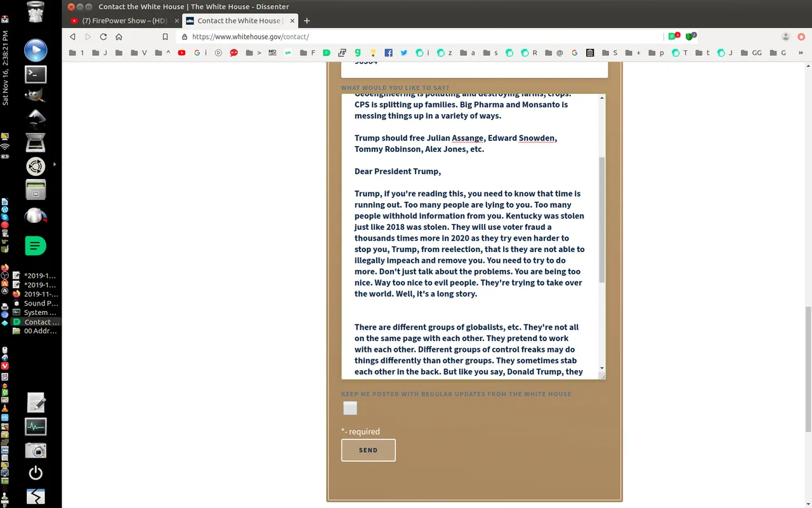The height and width of the screenshot is (508, 812).
Task: Open bookmark folder labeled p
Action: (x=657, y=53)
